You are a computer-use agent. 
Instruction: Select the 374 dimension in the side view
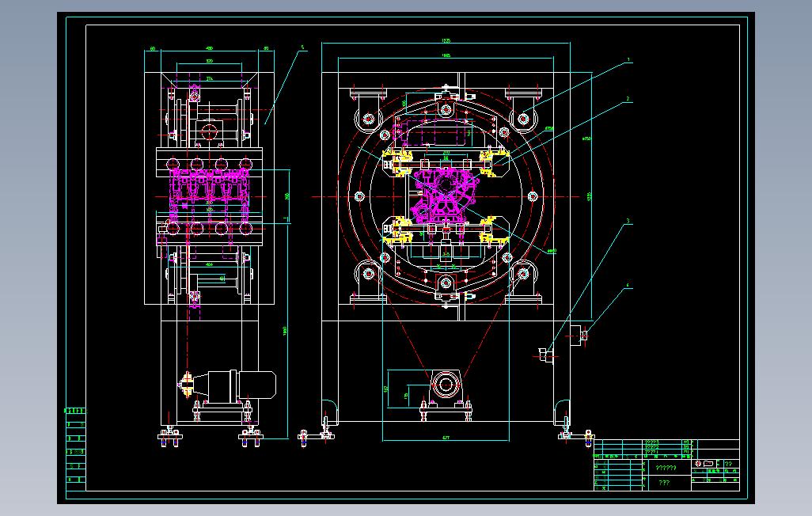209,79
